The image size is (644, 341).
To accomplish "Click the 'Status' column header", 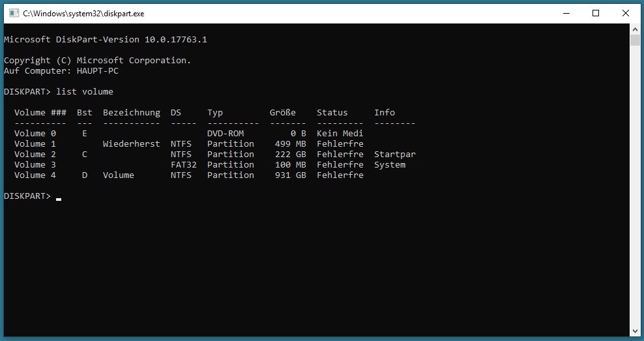I will 332,113.
